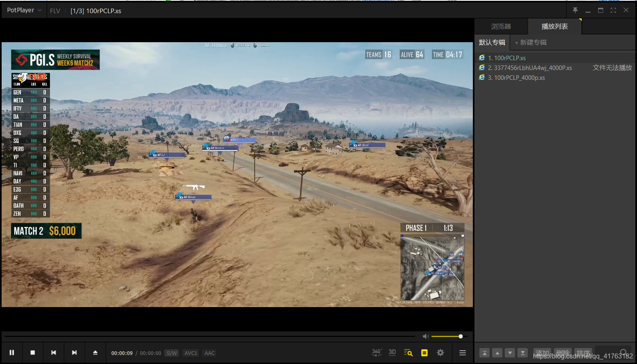Toggle 360 degree video mode
The height and width of the screenshot is (364, 637).
[377, 353]
